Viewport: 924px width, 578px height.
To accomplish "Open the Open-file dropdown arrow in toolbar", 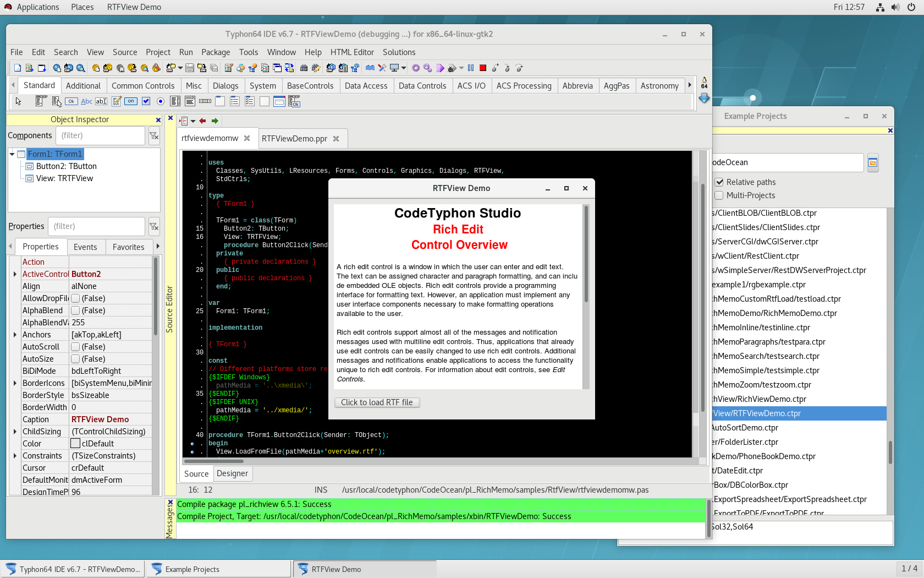I will (180, 68).
